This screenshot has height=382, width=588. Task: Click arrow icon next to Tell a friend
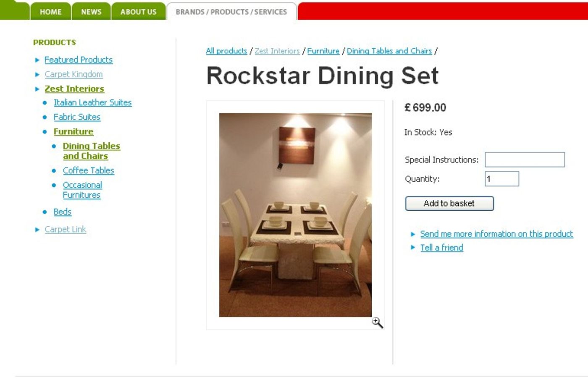tap(413, 248)
